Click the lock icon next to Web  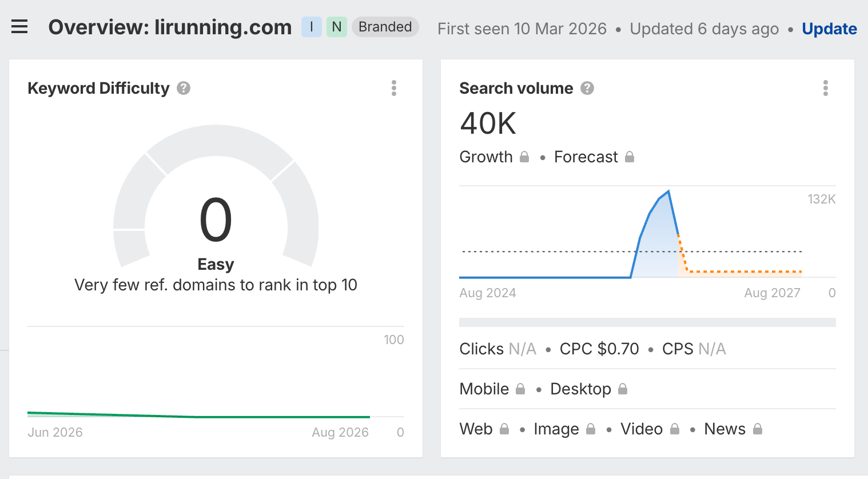(504, 429)
